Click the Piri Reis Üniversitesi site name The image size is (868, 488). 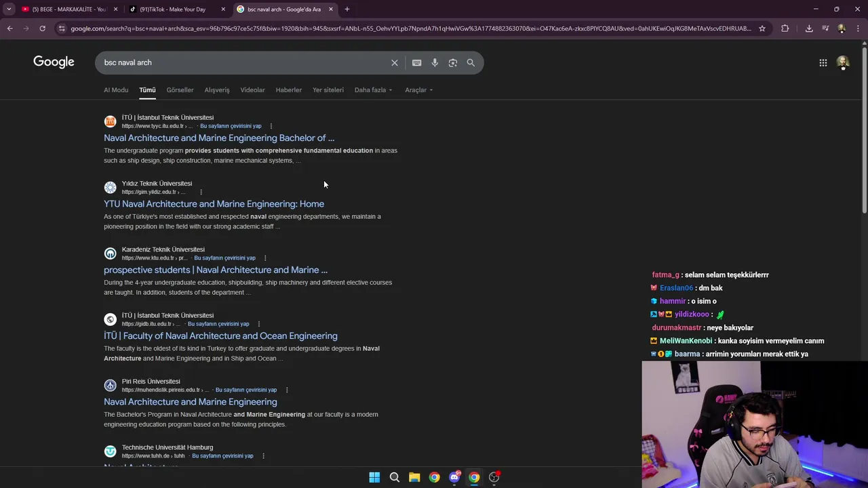[151, 382]
